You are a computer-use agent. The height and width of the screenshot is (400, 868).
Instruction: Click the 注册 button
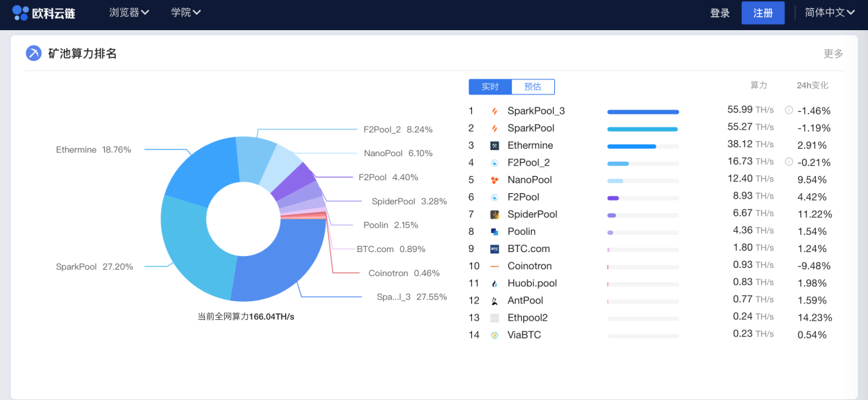tap(763, 13)
